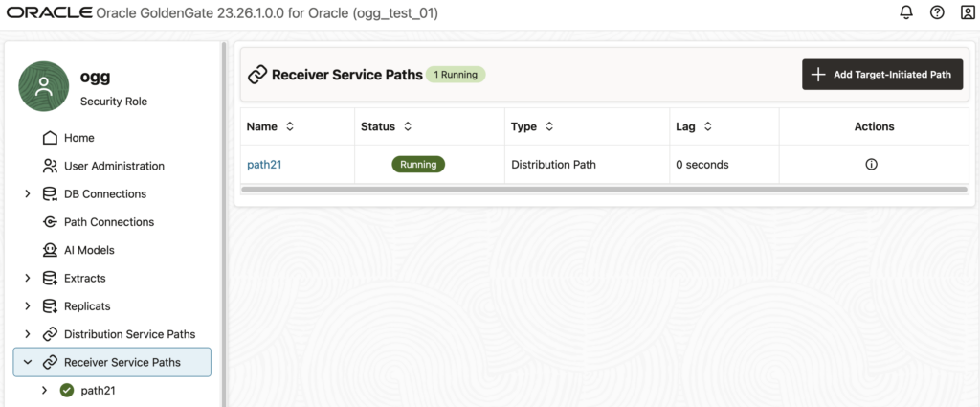The image size is (980, 407).
Task: Click the Replicats database icon
Action: click(x=50, y=306)
